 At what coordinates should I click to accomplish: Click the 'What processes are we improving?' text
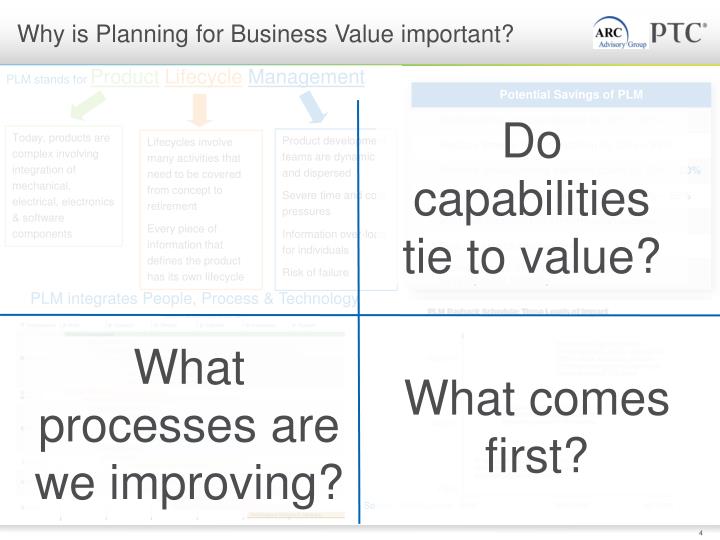[x=189, y=425]
